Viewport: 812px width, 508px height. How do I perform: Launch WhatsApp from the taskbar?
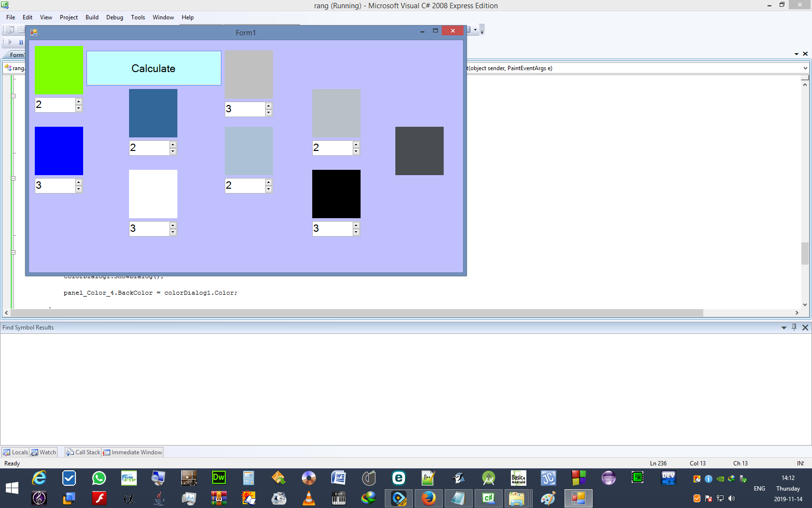pyautogui.click(x=99, y=478)
